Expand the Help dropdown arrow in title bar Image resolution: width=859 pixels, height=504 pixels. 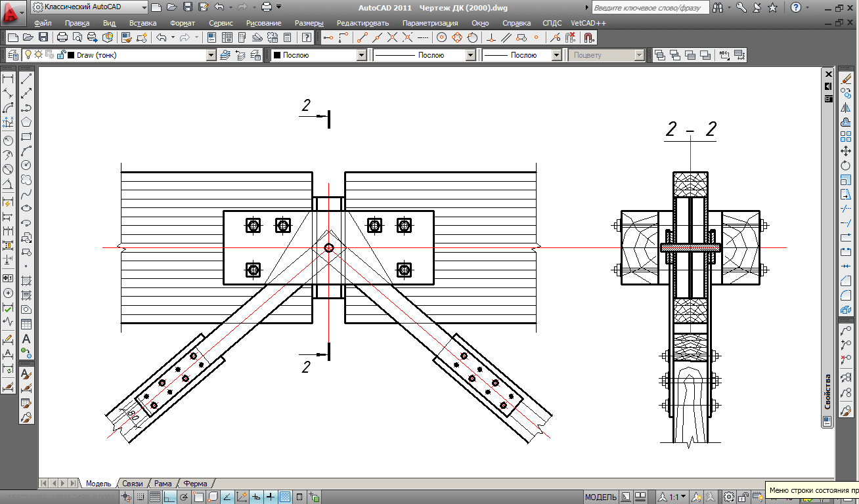(806, 7)
